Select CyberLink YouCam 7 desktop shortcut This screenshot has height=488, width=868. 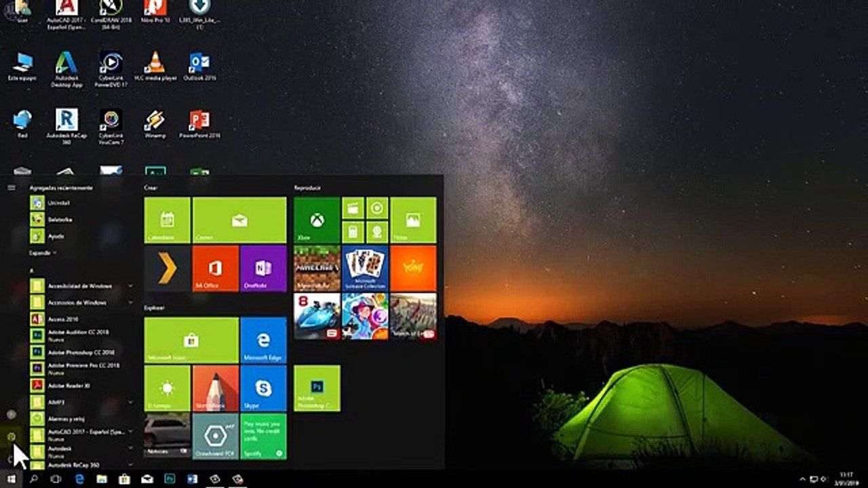point(111,126)
